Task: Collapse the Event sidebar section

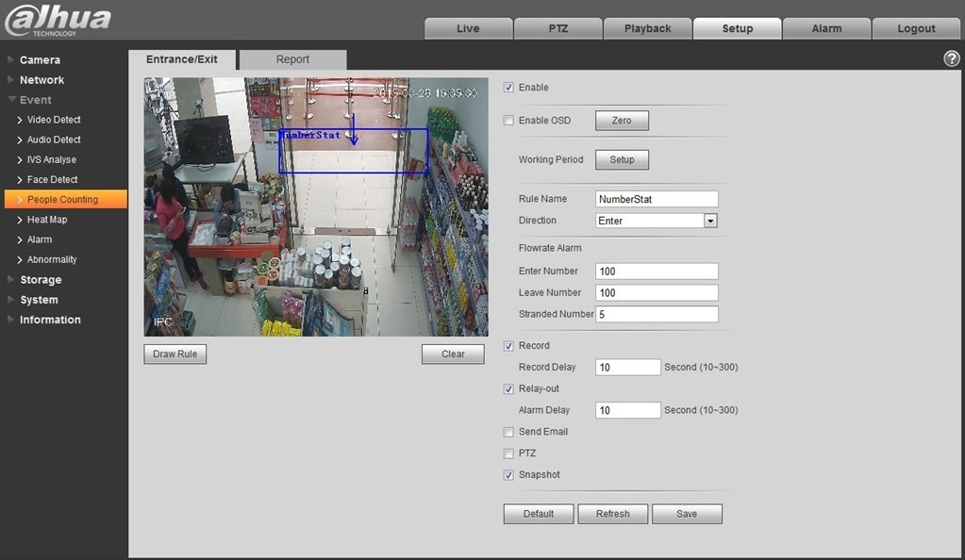Action: pos(36,100)
